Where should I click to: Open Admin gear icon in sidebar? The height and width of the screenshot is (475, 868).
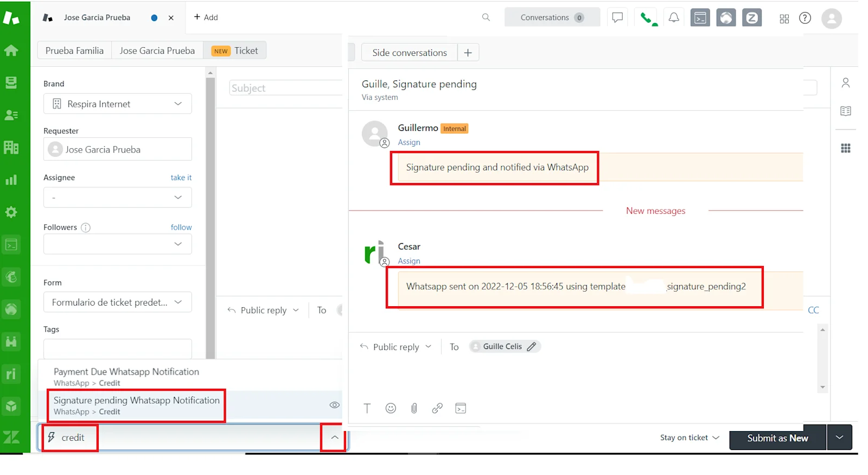click(x=11, y=212)
